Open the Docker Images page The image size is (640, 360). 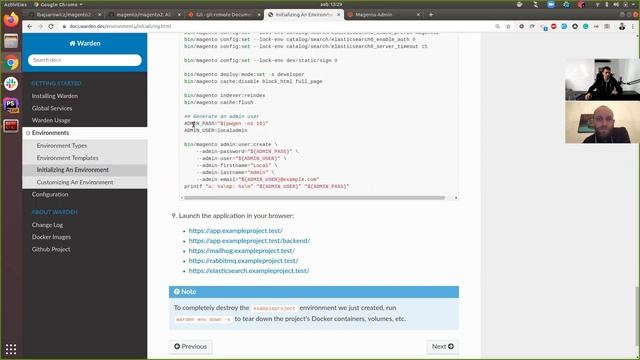(51, 237)
